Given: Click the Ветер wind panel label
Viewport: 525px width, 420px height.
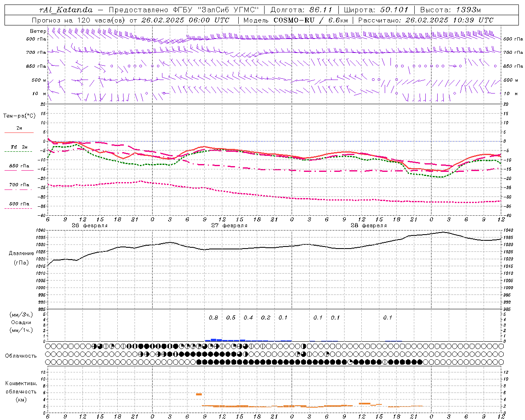Looking at the screenshot, I should 38,31.
